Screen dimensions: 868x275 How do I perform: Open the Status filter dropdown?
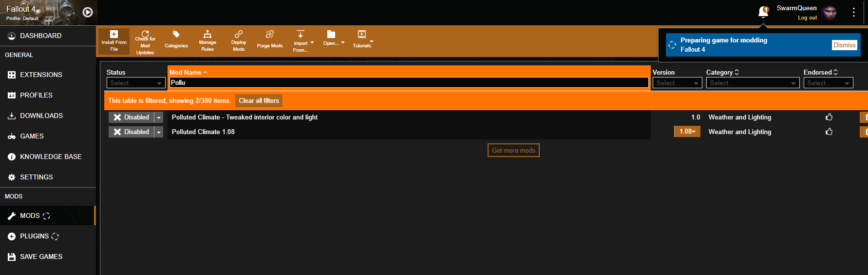click(x=136, y=83)
